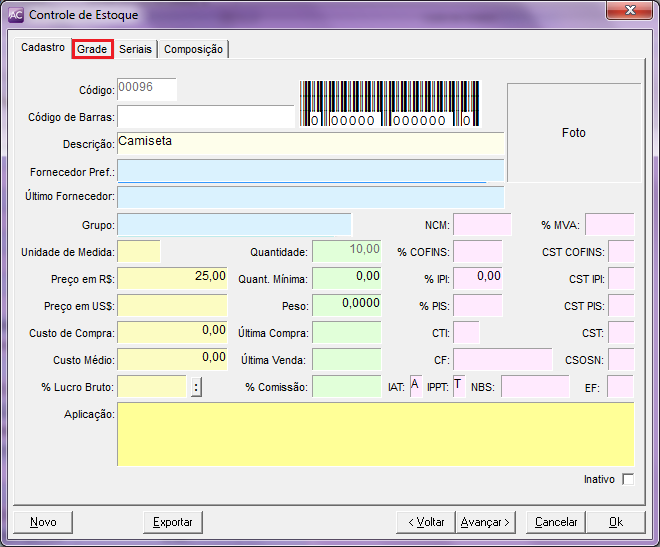660x547 pixels.
Task: Confirm with the Ok button
Action: pos(615,522)
